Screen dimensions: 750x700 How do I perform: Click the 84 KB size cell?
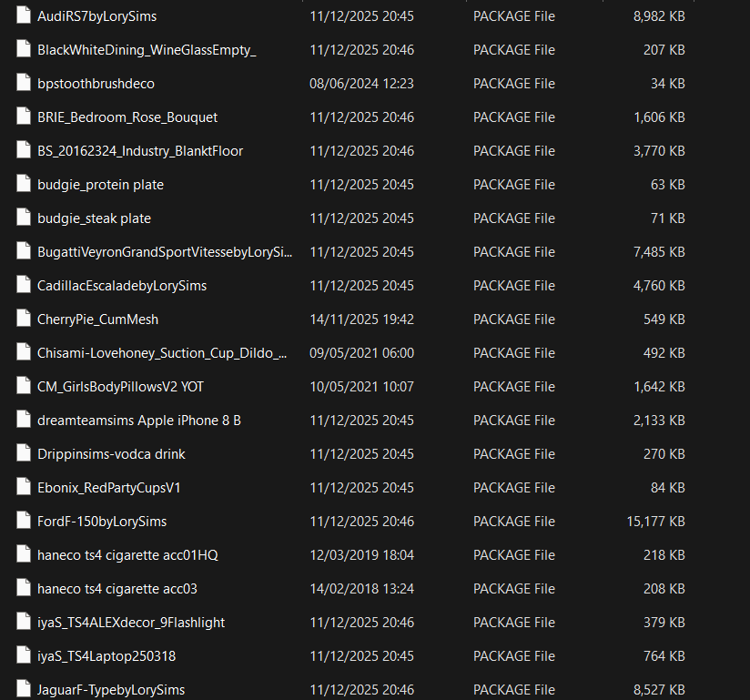point(668,488)
